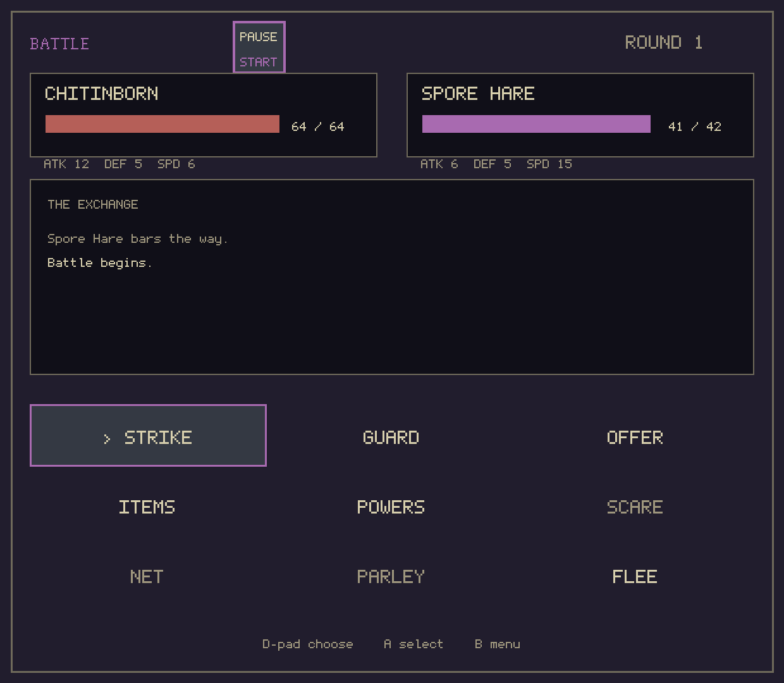The image size is (784, 683).
Task: Open the ITEMS menu
Action: [147, 507]
